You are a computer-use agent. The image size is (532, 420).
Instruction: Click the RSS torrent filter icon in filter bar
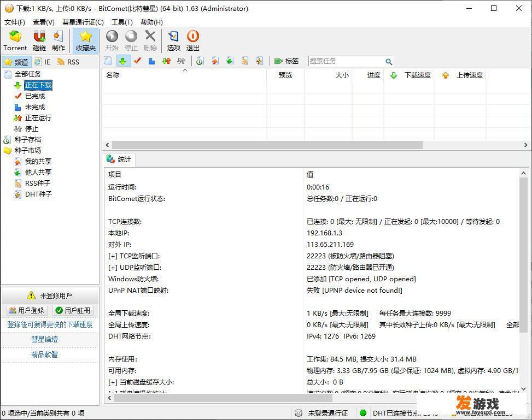pos(244,61)
